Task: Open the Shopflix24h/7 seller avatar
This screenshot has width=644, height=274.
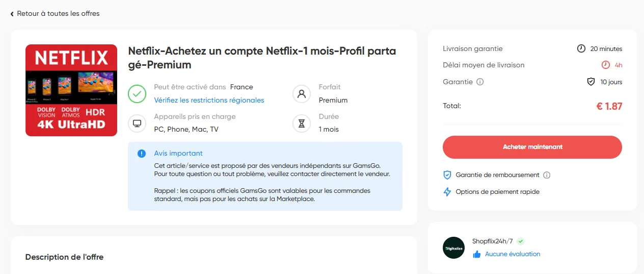Action: [x=453, y=247]
